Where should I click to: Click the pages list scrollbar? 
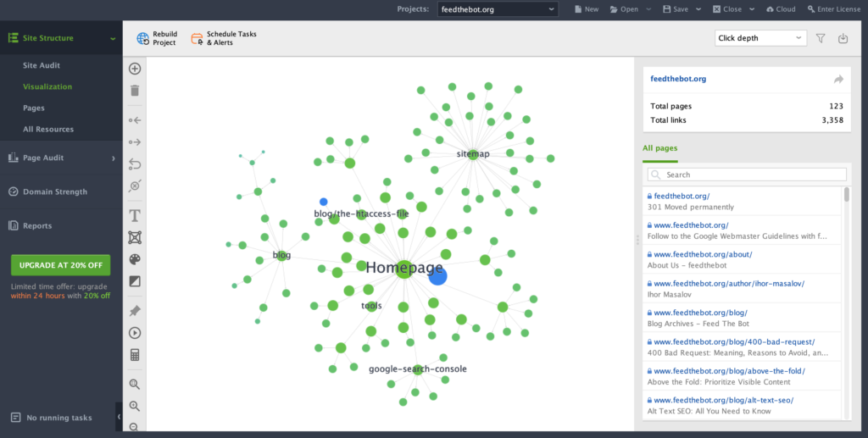847,195
